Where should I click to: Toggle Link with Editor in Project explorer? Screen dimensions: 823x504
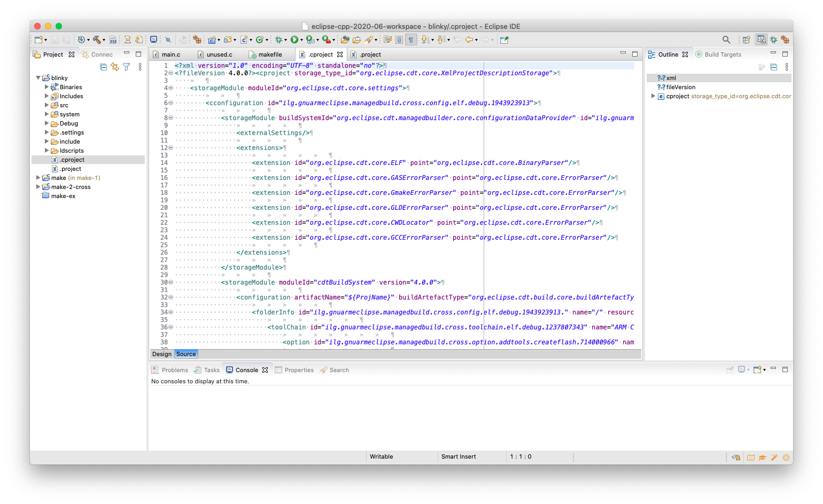115,67
